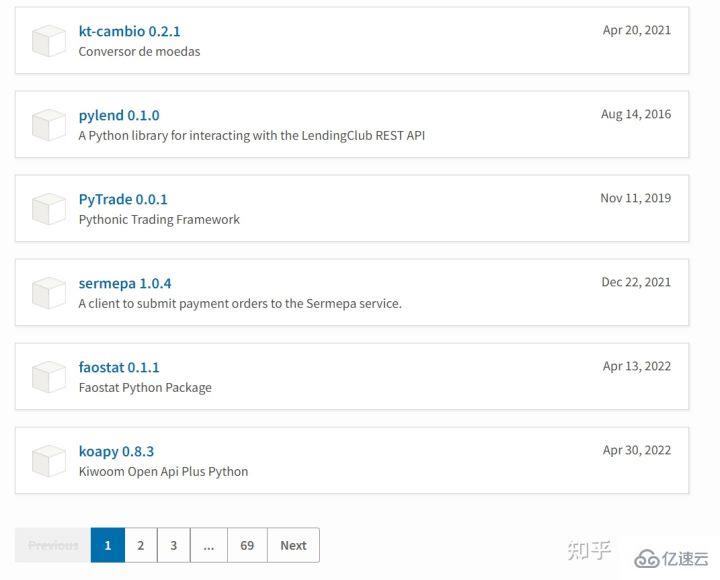This screenshot has width=720, height=580.
Task: Click the PyTrade package cube icon
Action: point(49,209)
